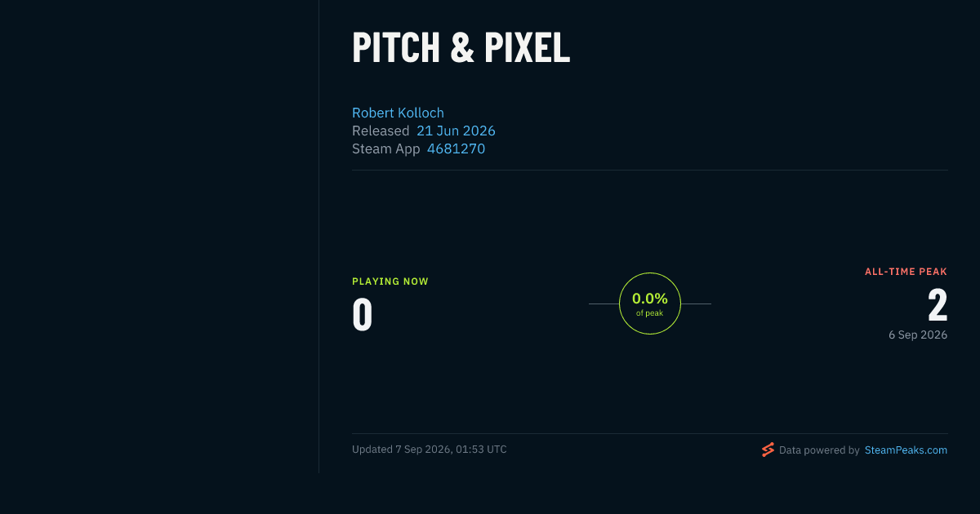Viewport: 980px width, 514px height.
Task: Click the Data powered by text
Action: click(819, 450)
